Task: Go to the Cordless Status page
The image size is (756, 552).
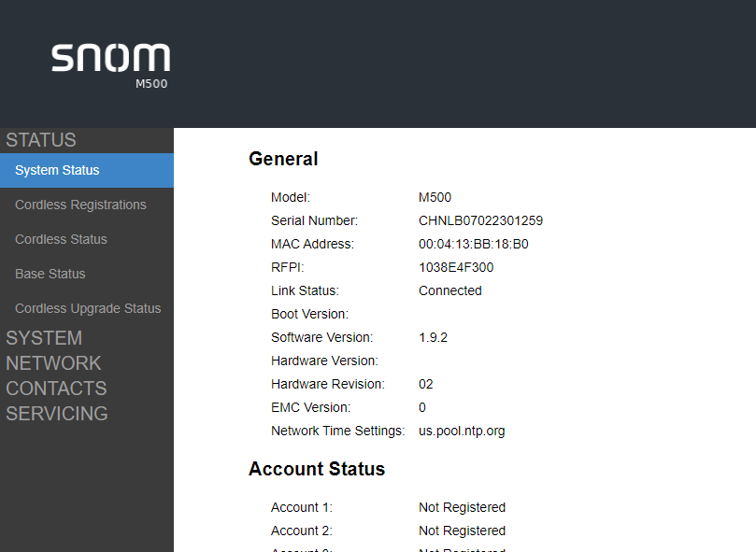Action: point(61,239)
